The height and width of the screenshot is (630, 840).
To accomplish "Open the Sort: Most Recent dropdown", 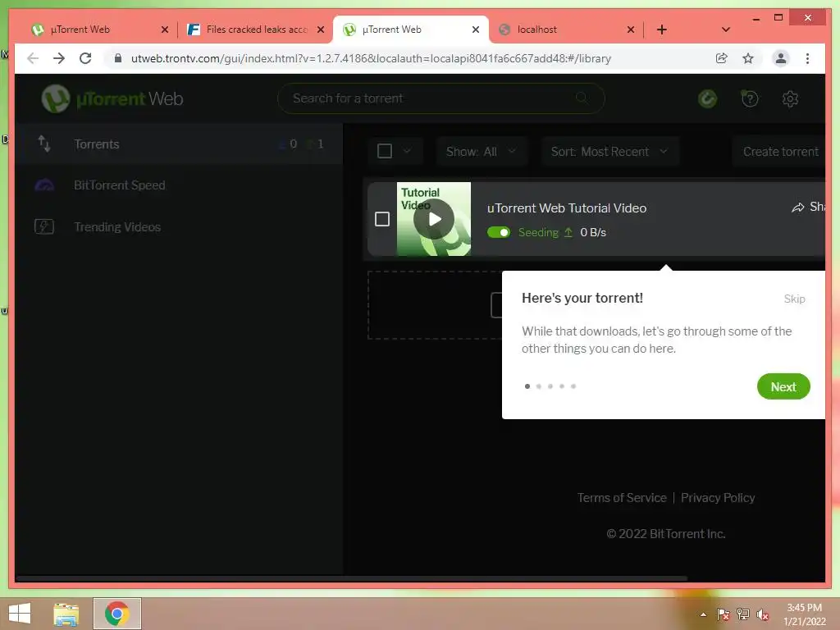I will coord(609,152).
